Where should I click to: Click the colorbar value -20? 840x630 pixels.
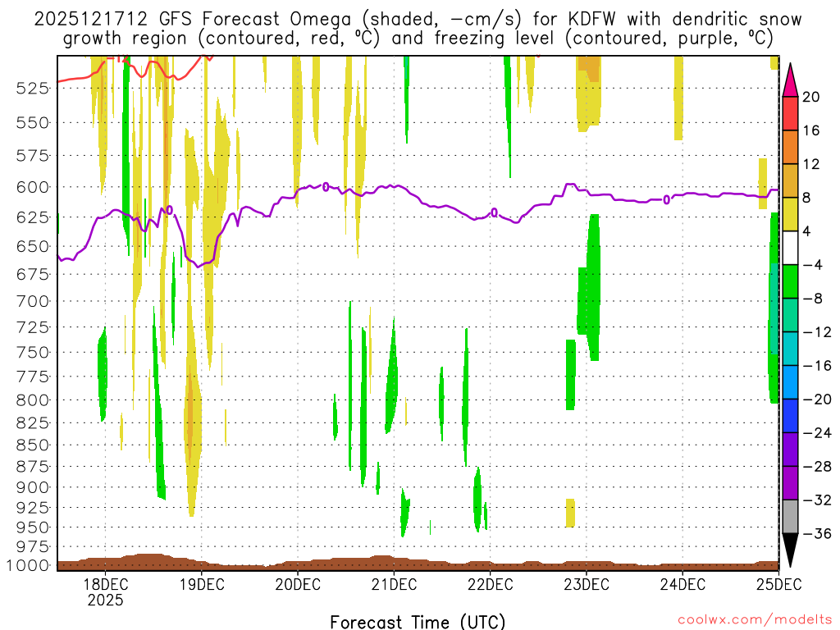pos(817,399)
